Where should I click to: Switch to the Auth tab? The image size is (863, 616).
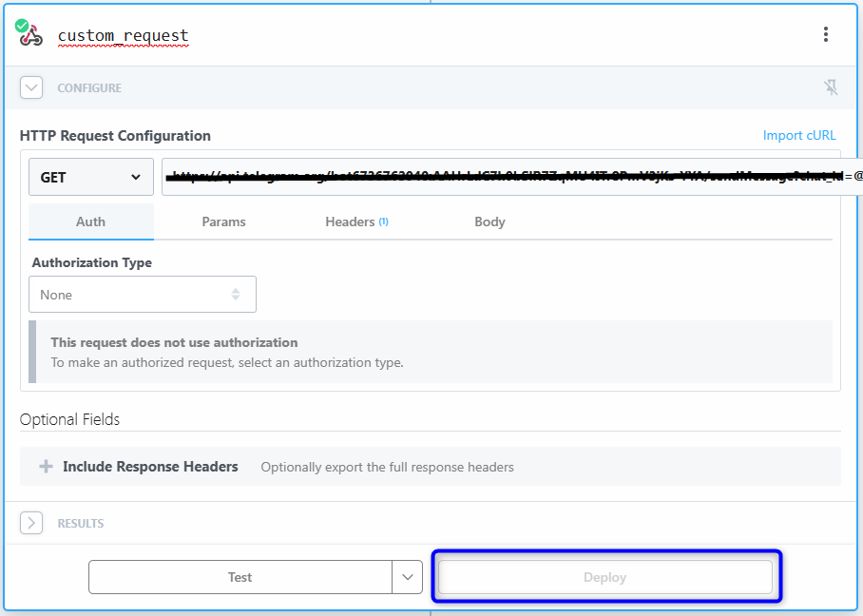click(91, 221)
